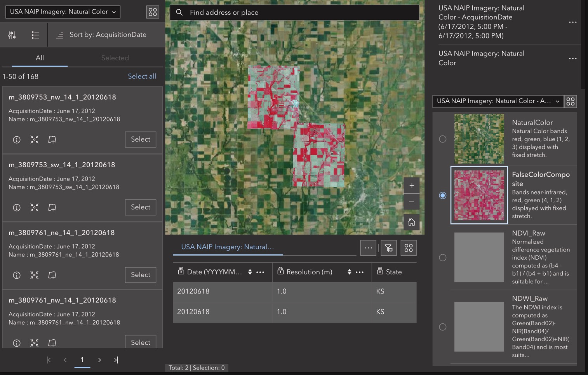
Task: Zoom in on the map
Action: tap(411, 186)
